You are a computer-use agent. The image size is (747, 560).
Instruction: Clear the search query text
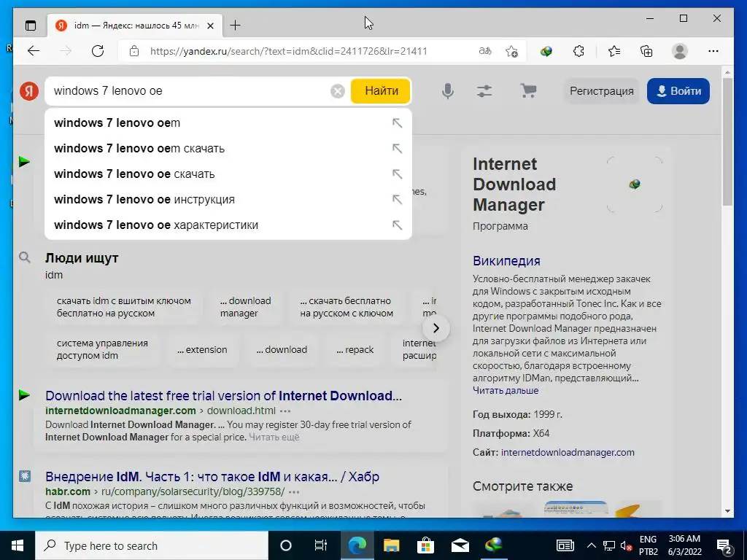[337, 91]
